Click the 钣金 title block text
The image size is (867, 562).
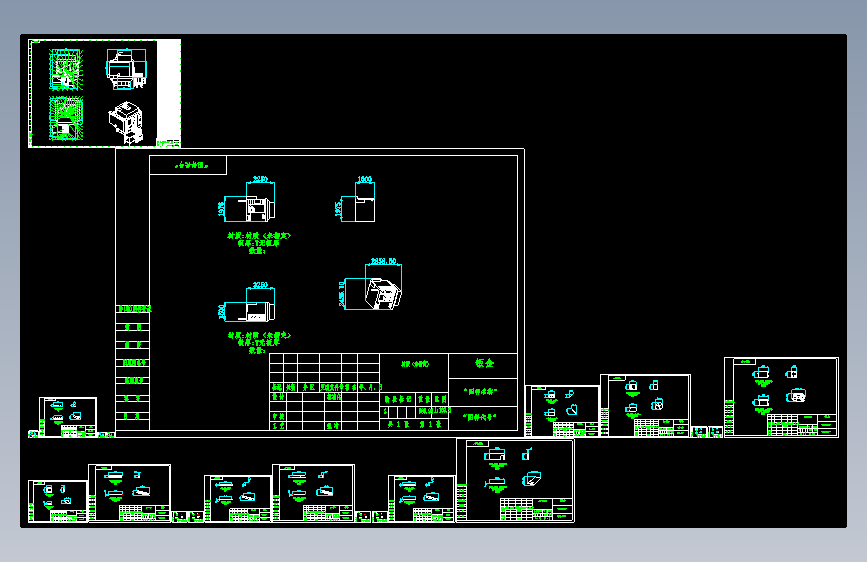point(484,363)
